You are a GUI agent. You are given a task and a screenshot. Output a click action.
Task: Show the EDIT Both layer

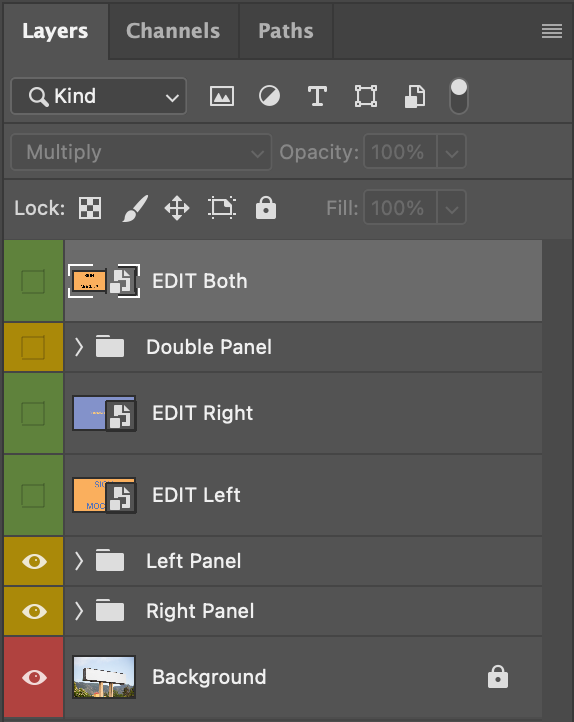tap(33, 281)
